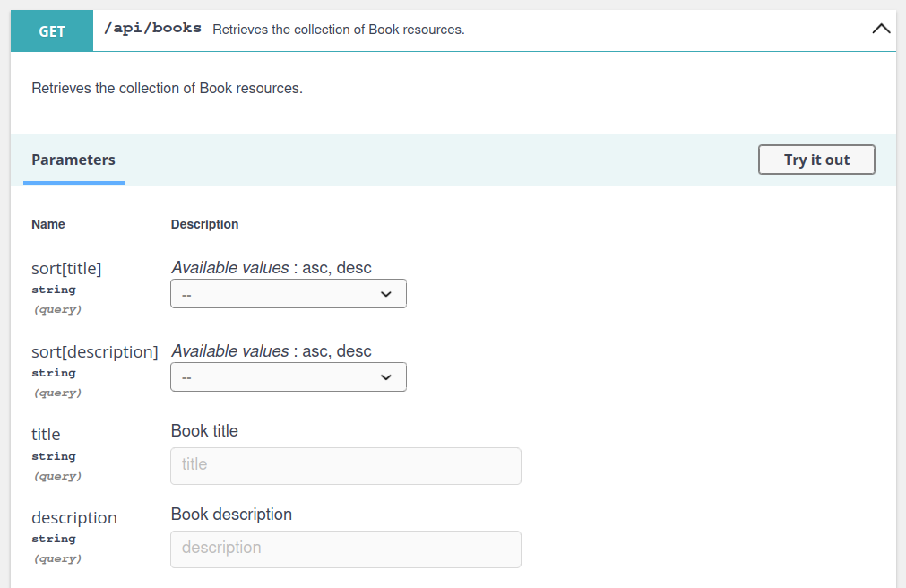The width and height of the screenshot is (906, 588).
Task: Click the collapse chevron at top right
Action: point(881,28)
